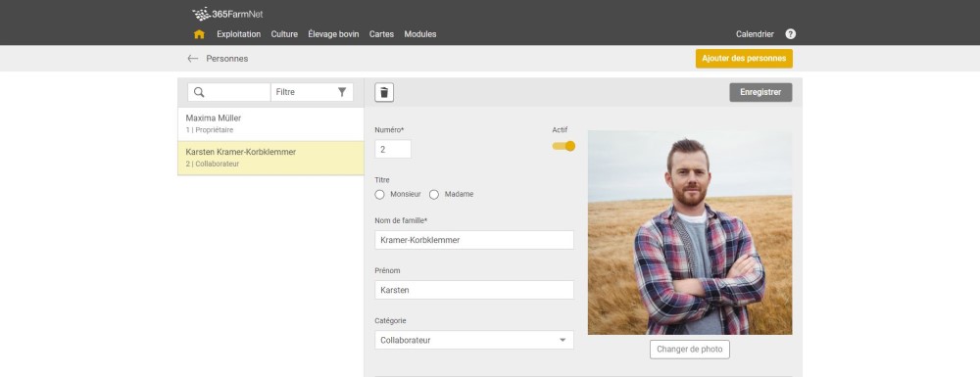Click the 365FarmNet logo
Screen dimensions: 980x377
227,14
